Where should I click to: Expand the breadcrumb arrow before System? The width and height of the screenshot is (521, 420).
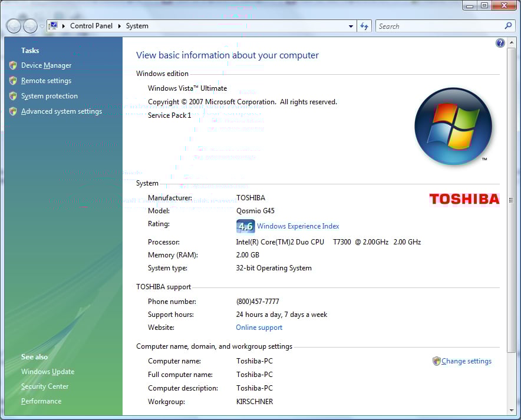click(x=119, y=26)
